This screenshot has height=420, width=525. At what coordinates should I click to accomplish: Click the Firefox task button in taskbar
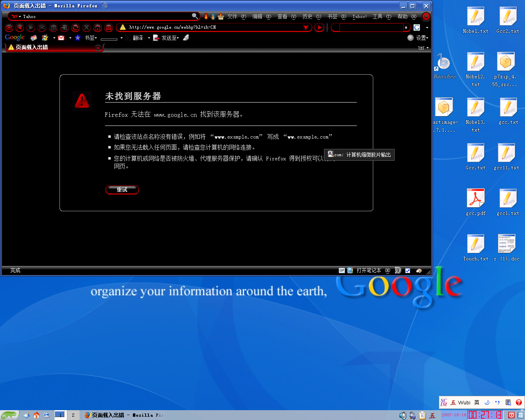[124, 415]
